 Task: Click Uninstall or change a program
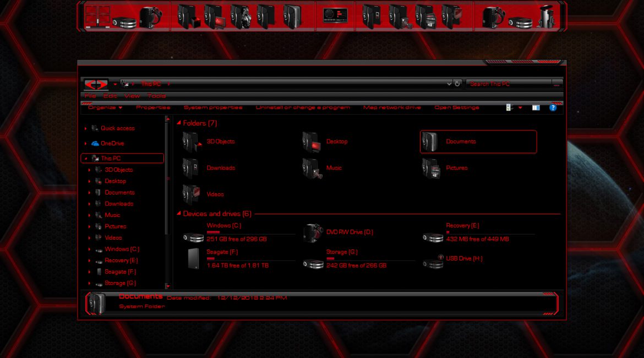303,107
